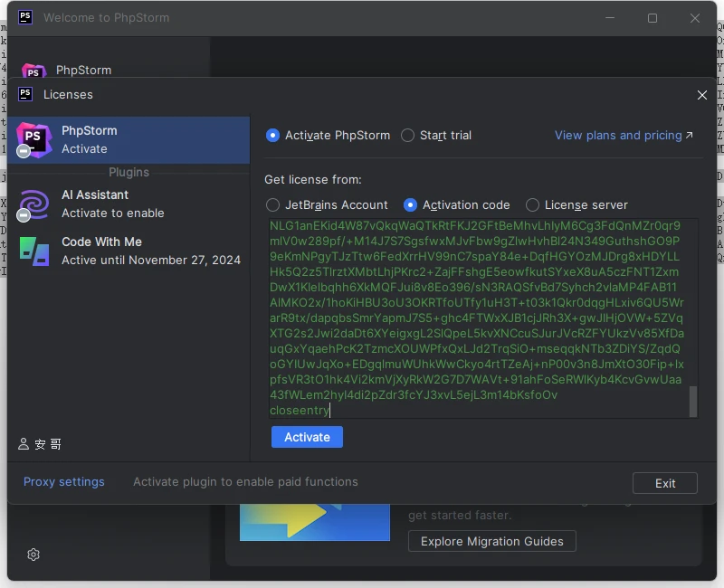Select the Start trial radio option

[407, 135]
